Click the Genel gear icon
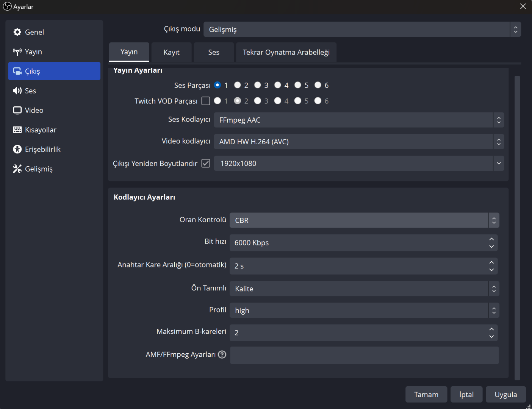The width and height of the screenshot is (532, 409). (x=17, y=32)
